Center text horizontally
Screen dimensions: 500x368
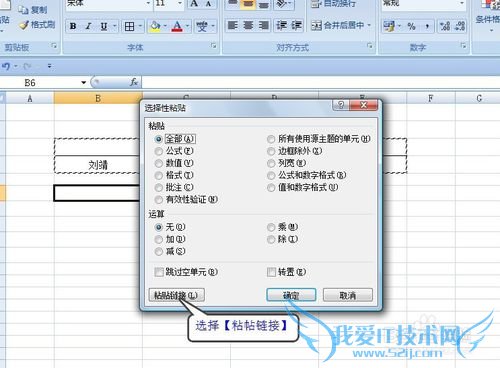248,25
